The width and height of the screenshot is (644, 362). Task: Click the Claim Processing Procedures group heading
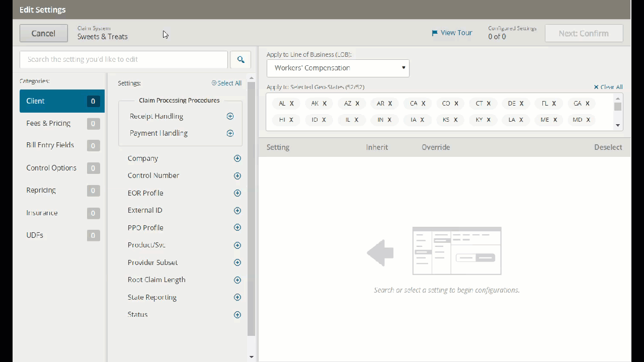[x=179, y=101]
